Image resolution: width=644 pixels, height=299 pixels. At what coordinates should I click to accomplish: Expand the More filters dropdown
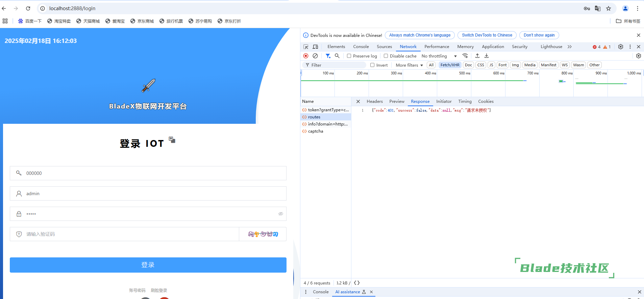tap(409, 65)
